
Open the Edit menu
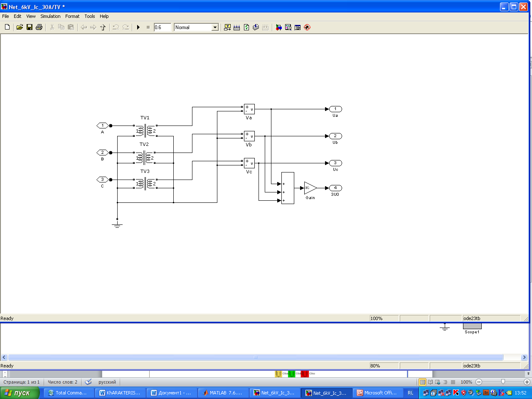[x=17, y=16]
